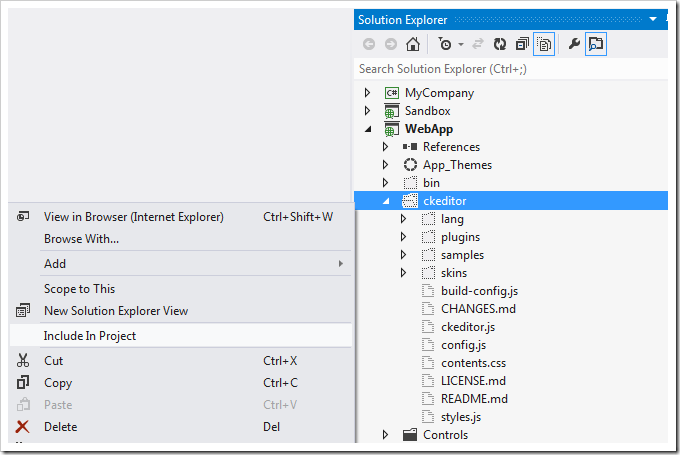Select the LICENSE.md file
The width and height of the screenshot is (680, 455).
click(473, 381)
